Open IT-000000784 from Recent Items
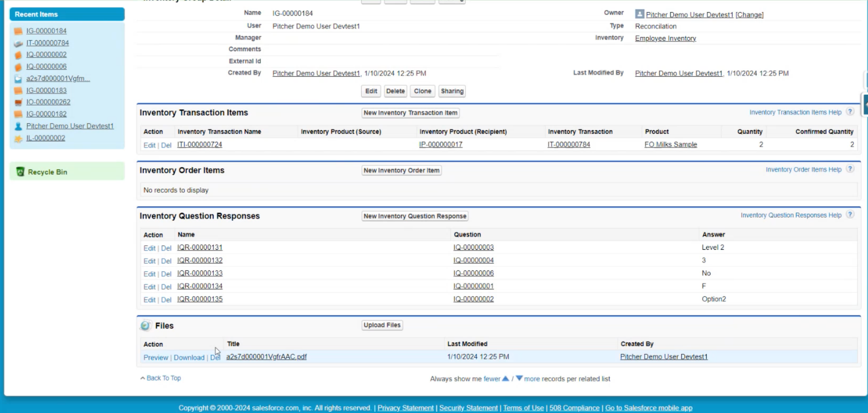The height and width of the screenshot is (413, 868). click(x=47, y=43)
